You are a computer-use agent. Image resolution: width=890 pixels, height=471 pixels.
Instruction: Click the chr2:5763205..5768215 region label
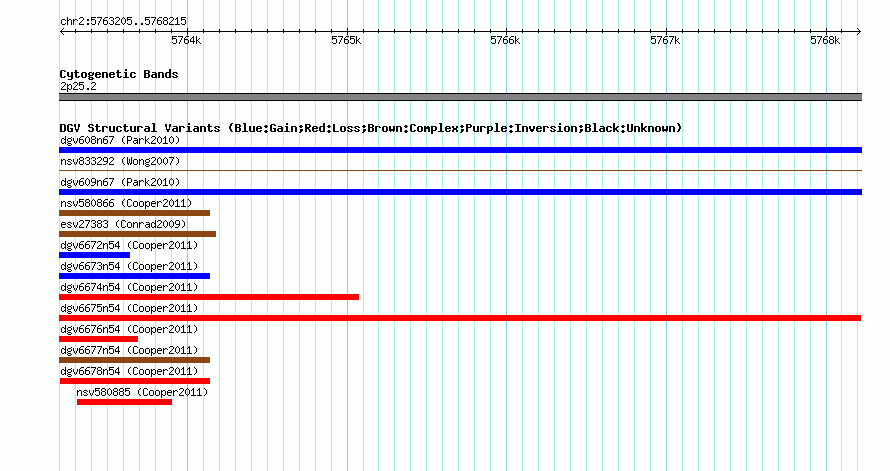[123, 21]
